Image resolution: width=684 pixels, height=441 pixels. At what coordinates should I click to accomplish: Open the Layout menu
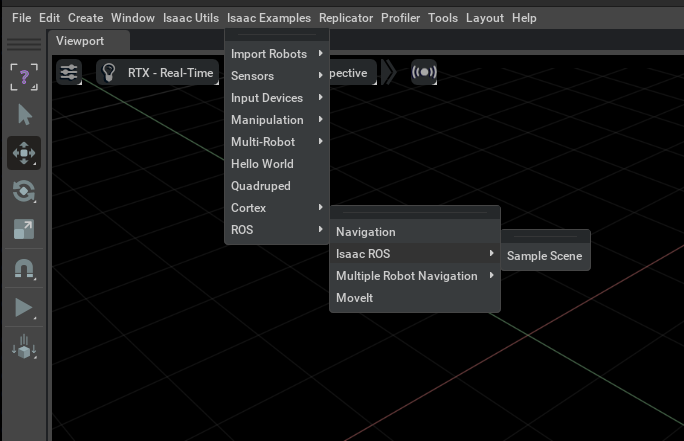(x=485, y=18)
